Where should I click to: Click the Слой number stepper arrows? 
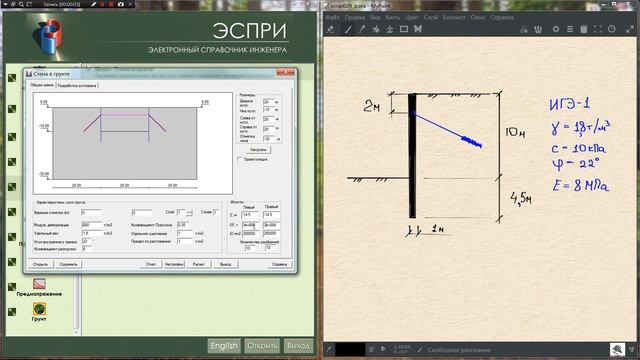(189, 212)
